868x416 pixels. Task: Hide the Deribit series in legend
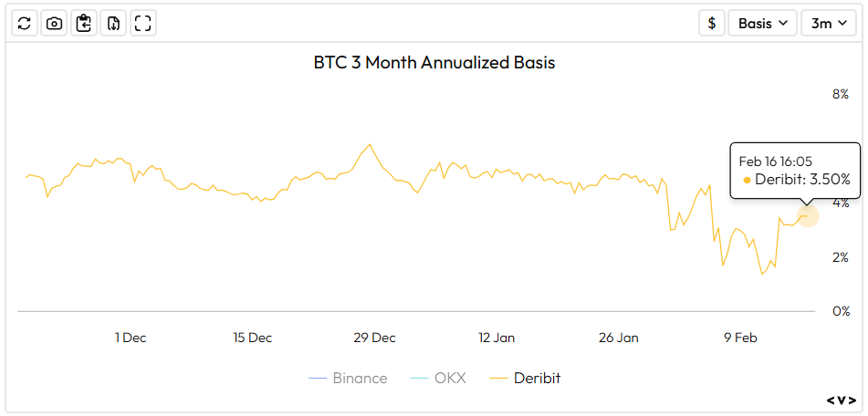coord(525,378)
